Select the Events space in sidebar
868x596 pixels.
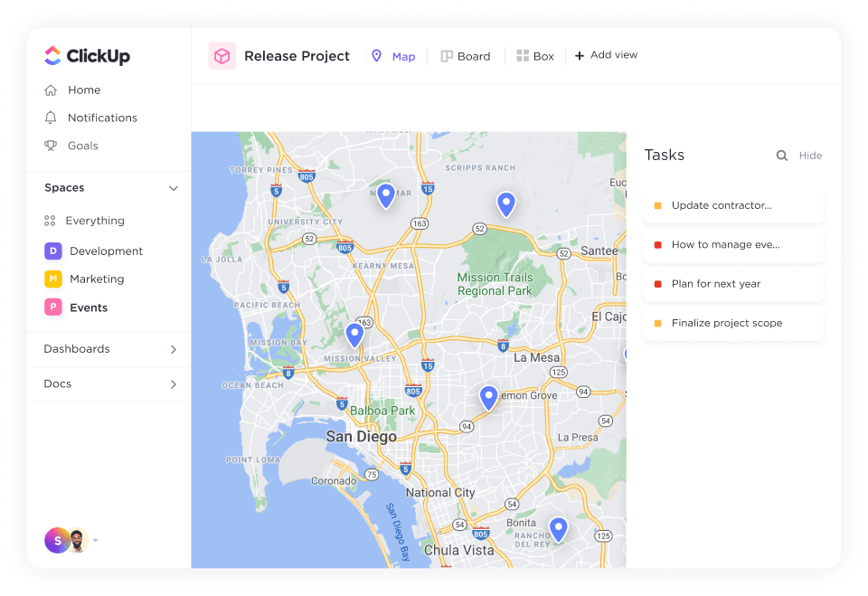pos(88,307)
